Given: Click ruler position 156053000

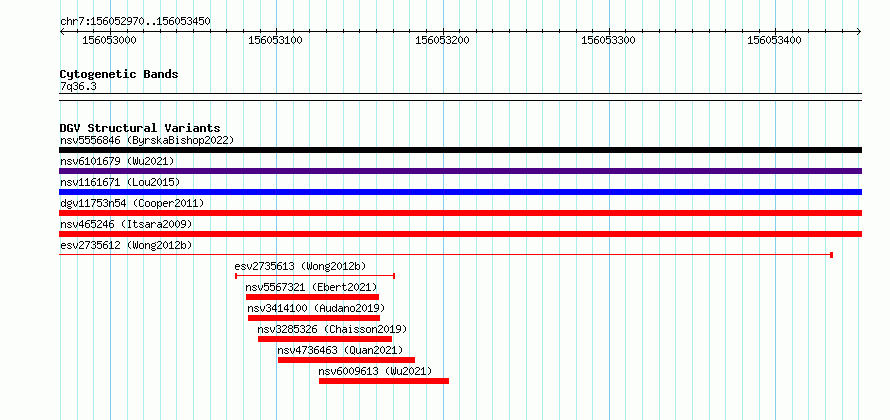Looking at the screenshot, I should click(x=109, y=40).
